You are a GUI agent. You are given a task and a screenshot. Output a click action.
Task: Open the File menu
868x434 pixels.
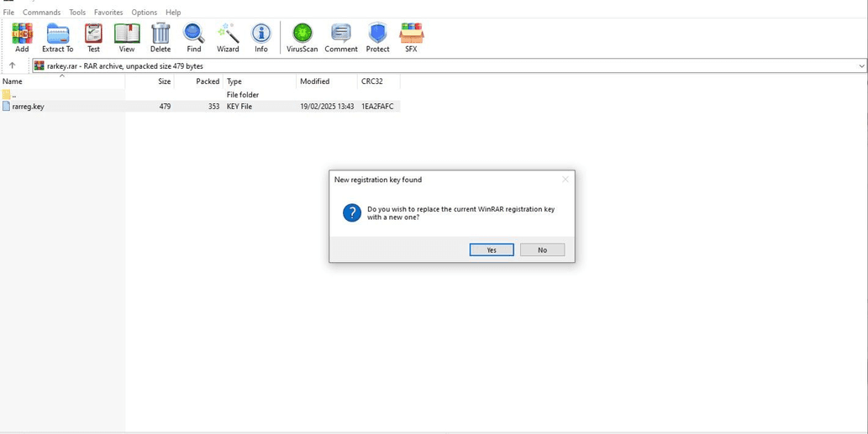coord(8,12)
